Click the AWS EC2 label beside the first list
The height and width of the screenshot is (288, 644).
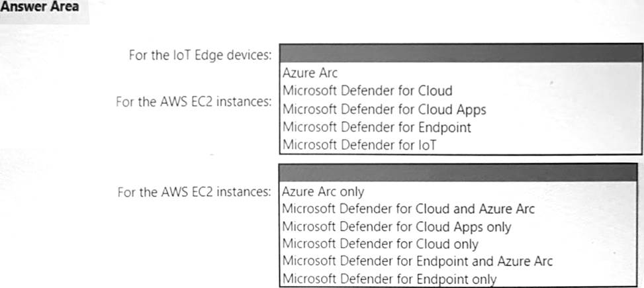pyautogui.click(x=193, y=103)
